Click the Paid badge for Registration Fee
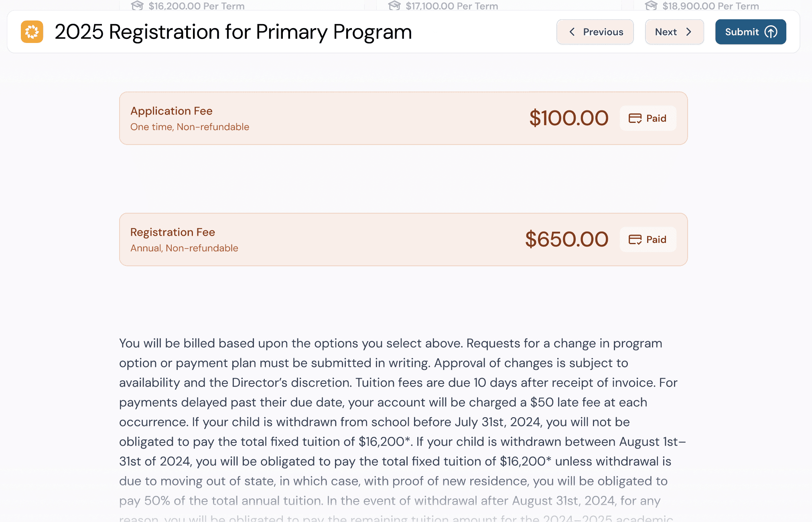This screenshot has width=812, height=522. tap(648, 240)
